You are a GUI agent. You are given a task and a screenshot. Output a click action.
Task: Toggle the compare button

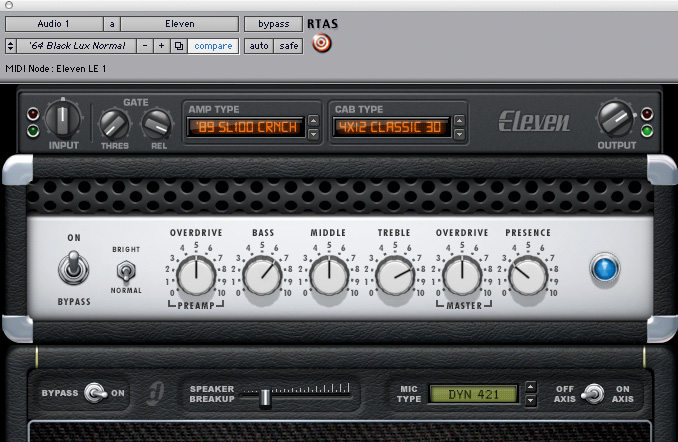click(x=213, y=46)
